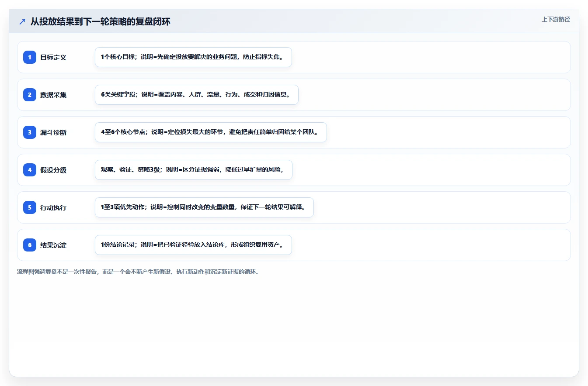The height and width of the screenshot is (386, 588).
Task: Click the number 4 badge for 假设分级
Action: pyautogui.click(x=30, y=170)
